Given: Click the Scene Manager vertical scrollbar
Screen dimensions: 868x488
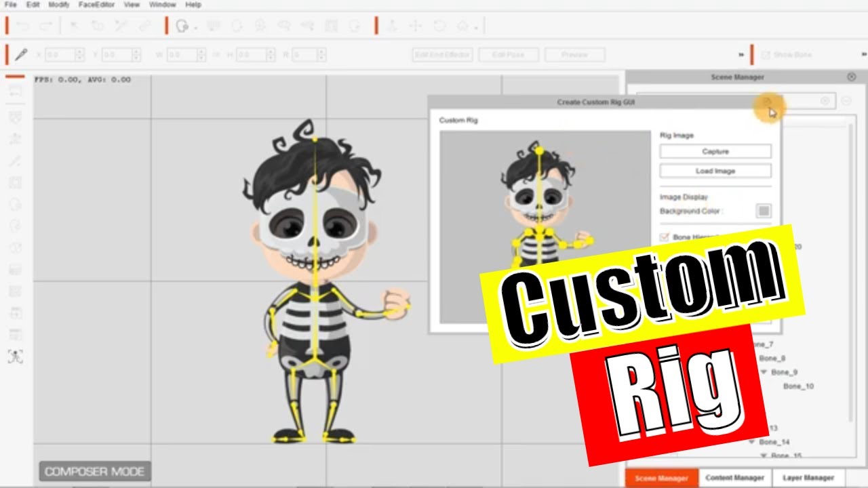Looking at the screenshot, I should click(x=851, y=271).
